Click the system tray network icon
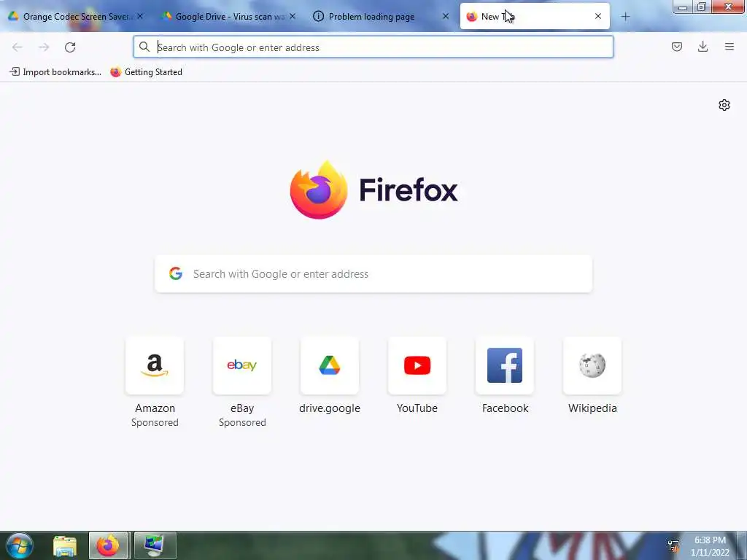 click(673, 545)
